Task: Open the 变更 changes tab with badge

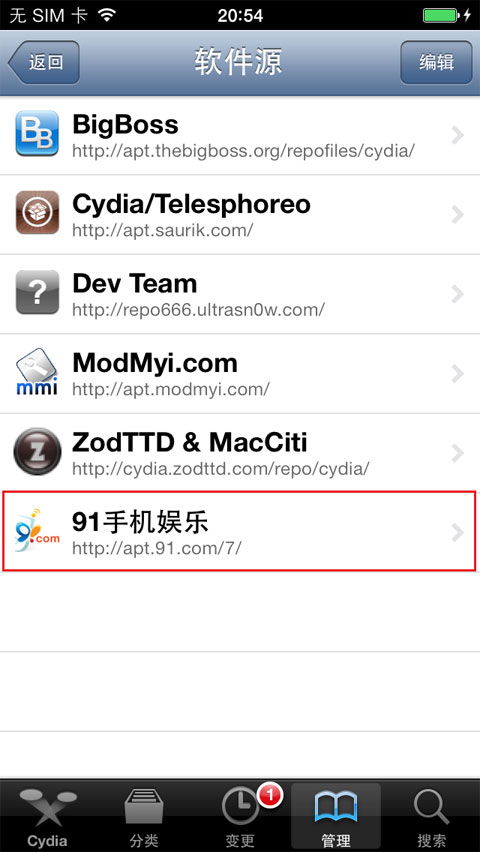Action: (240, 817)
